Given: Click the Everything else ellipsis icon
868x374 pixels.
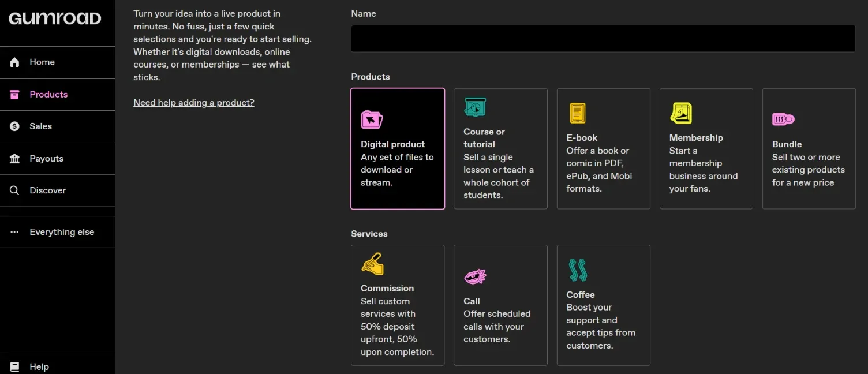Looking at the screenshot, I should click(x=15, y=232).
